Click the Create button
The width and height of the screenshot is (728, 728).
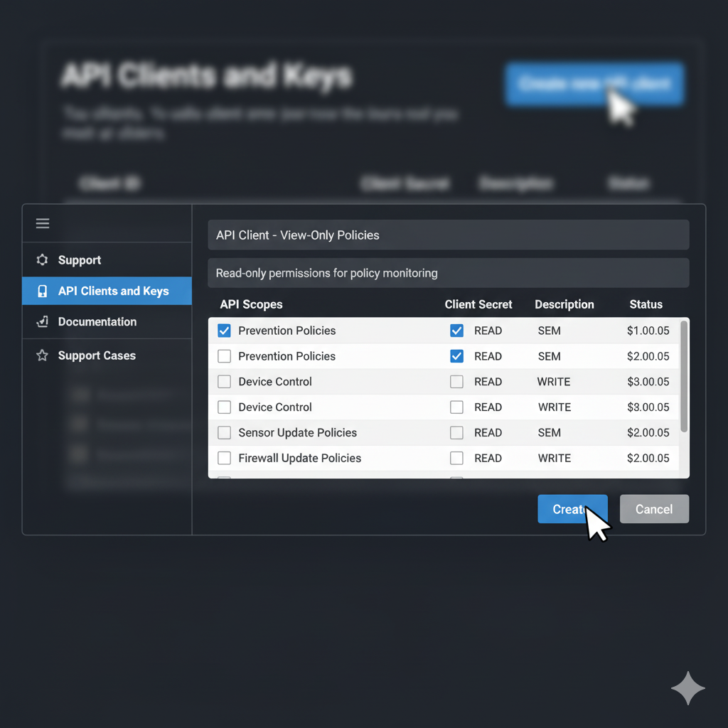pyautogui.click(x=572, y=509)
